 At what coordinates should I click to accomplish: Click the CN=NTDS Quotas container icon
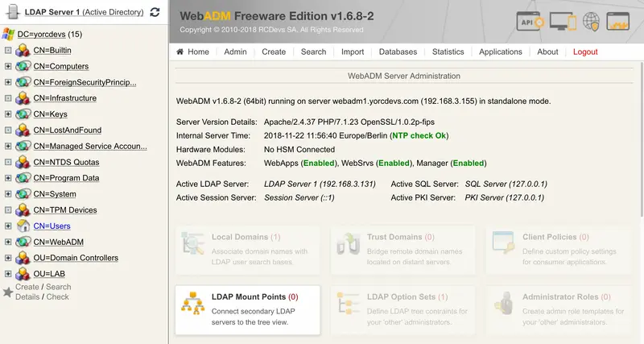pos(23,163)
